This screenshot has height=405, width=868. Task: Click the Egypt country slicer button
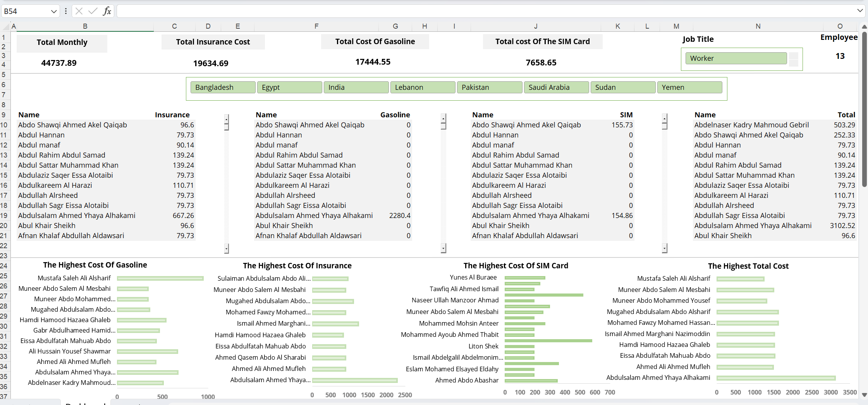289,88
